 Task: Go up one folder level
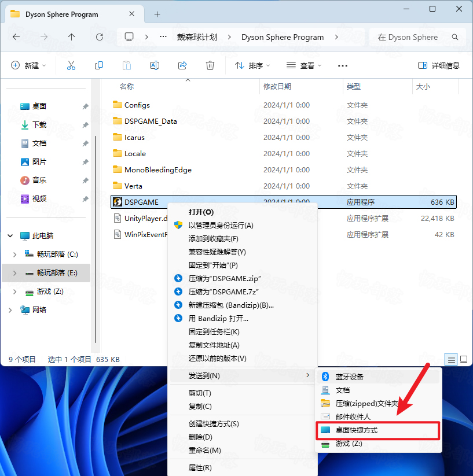click(71, 37)
